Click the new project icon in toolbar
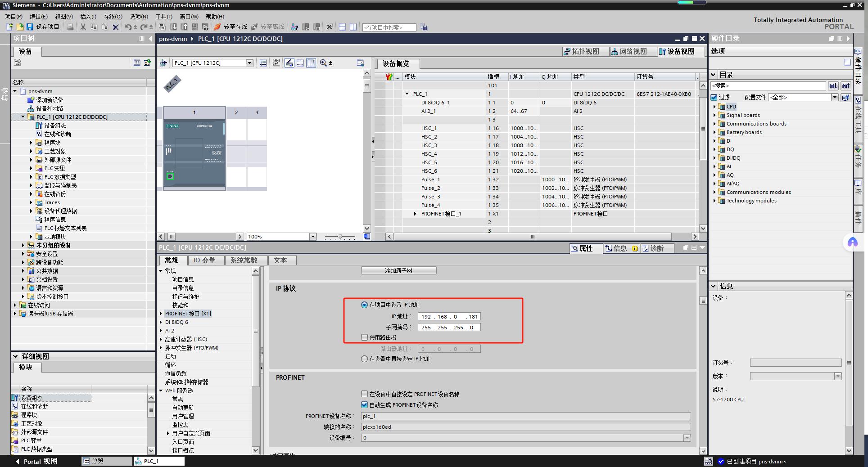The image size is (868, 467). tap(9, 27)
